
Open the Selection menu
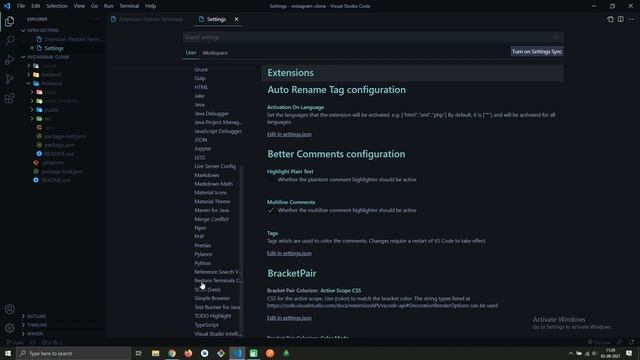57,6
